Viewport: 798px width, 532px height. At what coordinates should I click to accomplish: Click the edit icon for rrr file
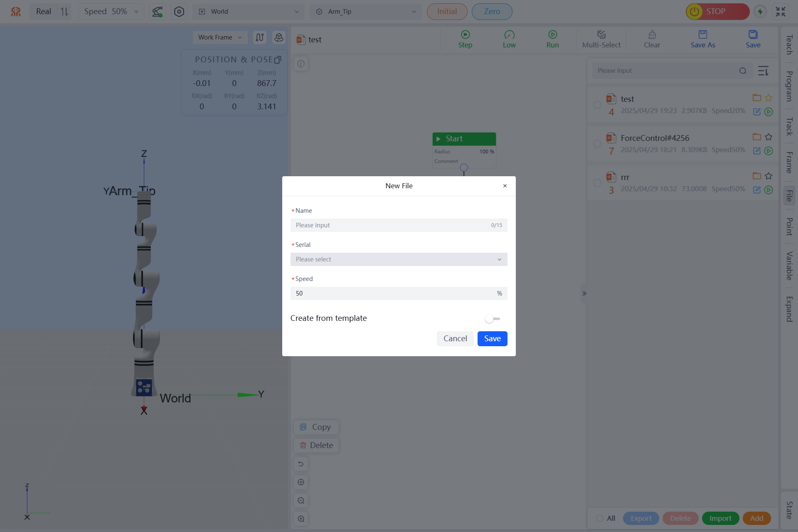pos(757,190)
